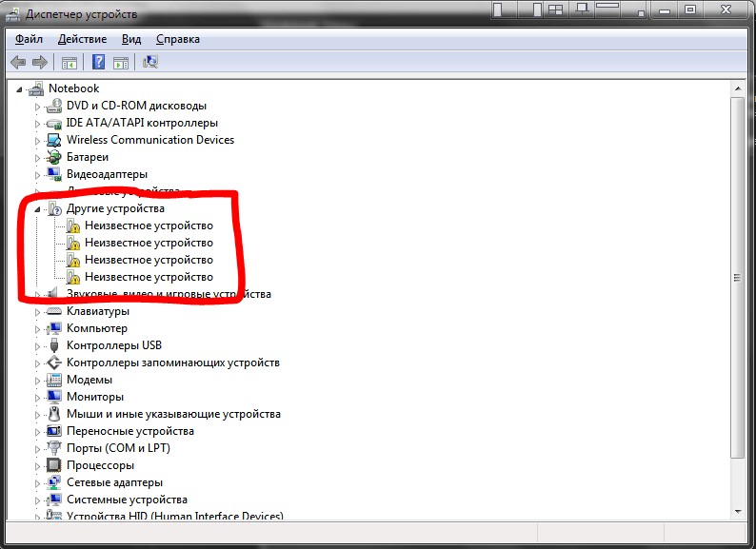Viewport: 756px width, 549px height.
Task: Click the Forward arrow toolbar icon
Action: click(x=40, y=62)
